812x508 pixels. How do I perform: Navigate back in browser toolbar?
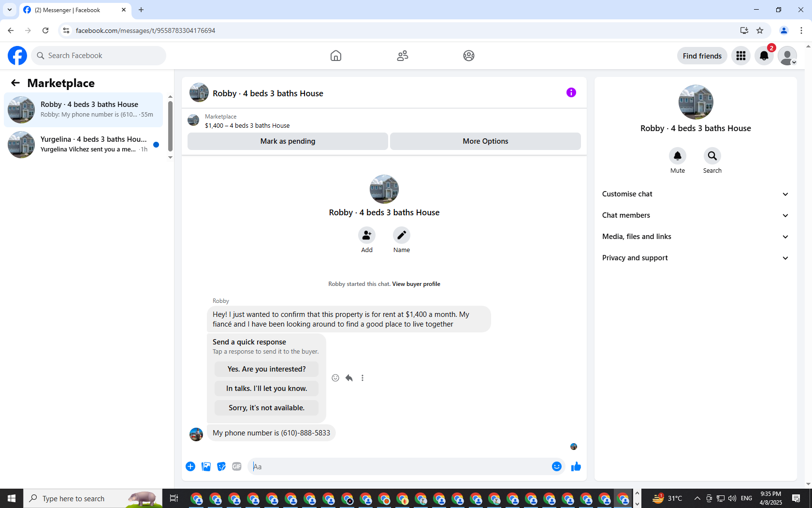pyautogui.click(x=11, y=30)
